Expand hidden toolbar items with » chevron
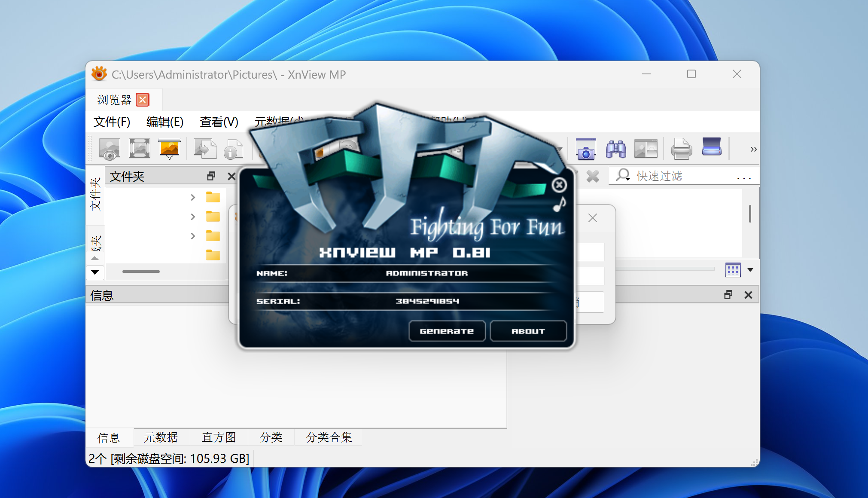The image size is (868, 498). [753, 149]
